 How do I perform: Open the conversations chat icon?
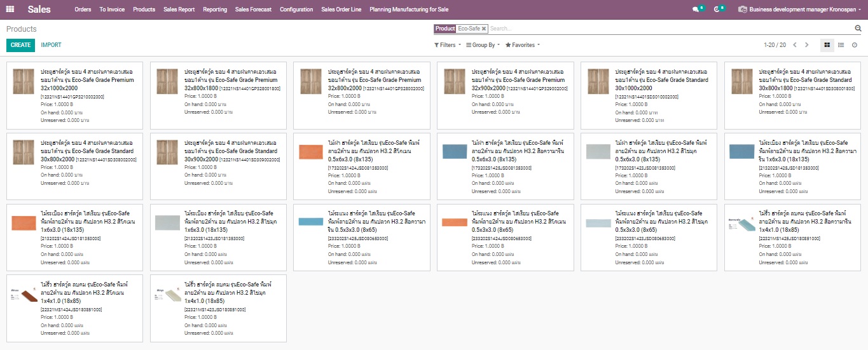(x=696, y=10)
